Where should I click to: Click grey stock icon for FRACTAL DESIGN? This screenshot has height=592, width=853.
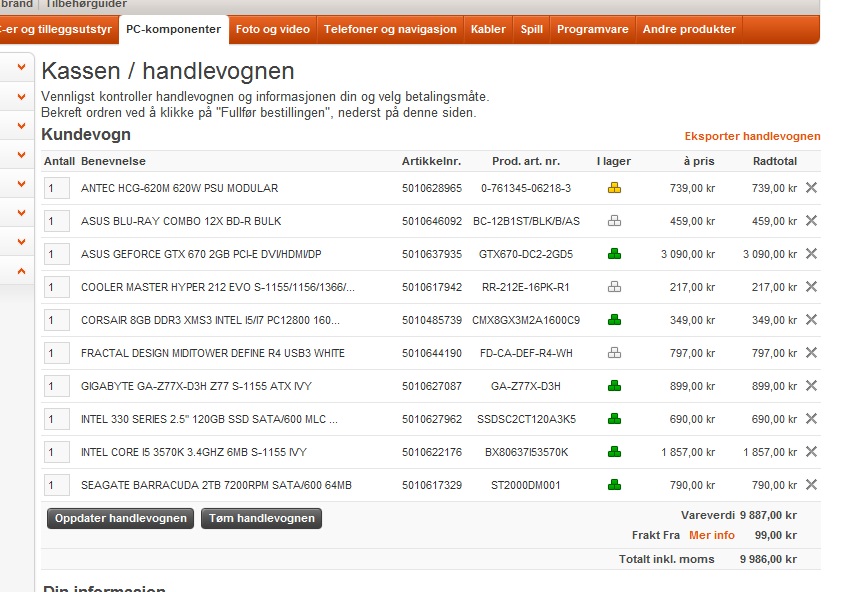click(x=614, y=353)
